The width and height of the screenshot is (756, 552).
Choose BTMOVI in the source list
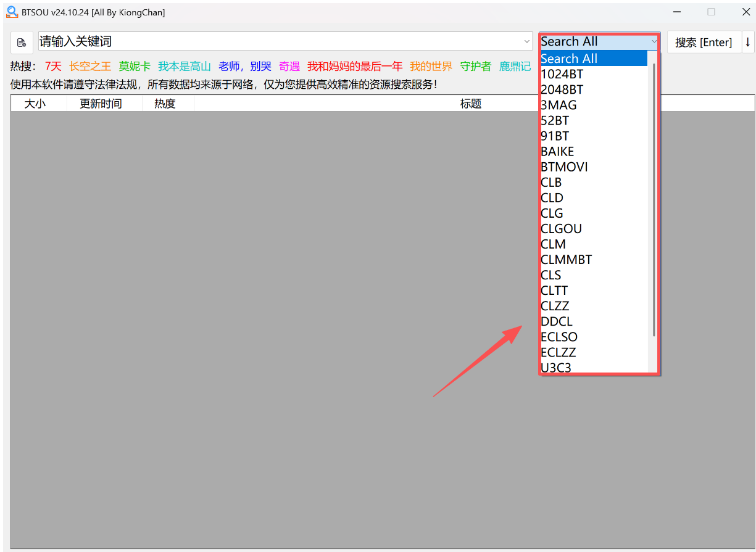click(x=564, y=167)
